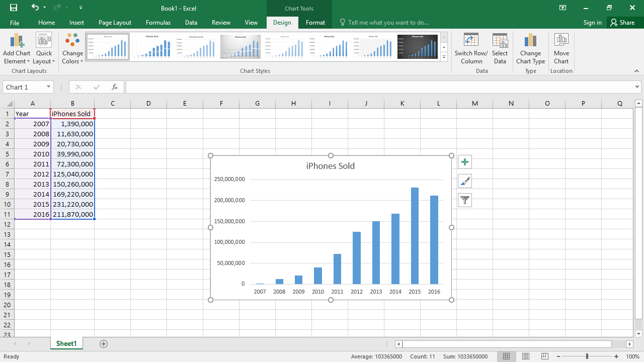Click the Sign in link
Image resolution: width=644 pixels, height=362 pixels.
click(x=593, y=23)
